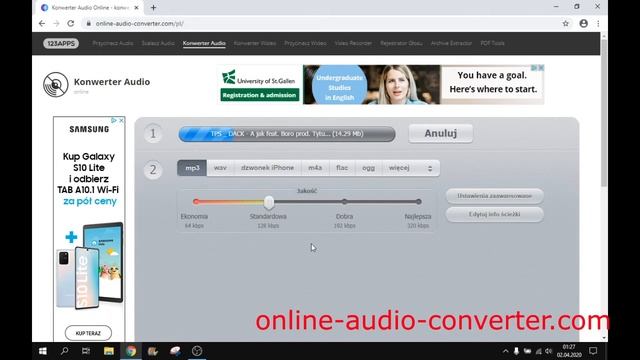Open the Przycinacz Audio nav item

pyautogui.click(x=113, y=43)
